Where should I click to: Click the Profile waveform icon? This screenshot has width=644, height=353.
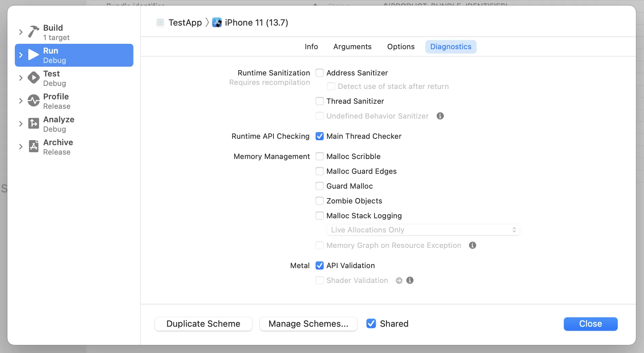(x=33, y=101)
